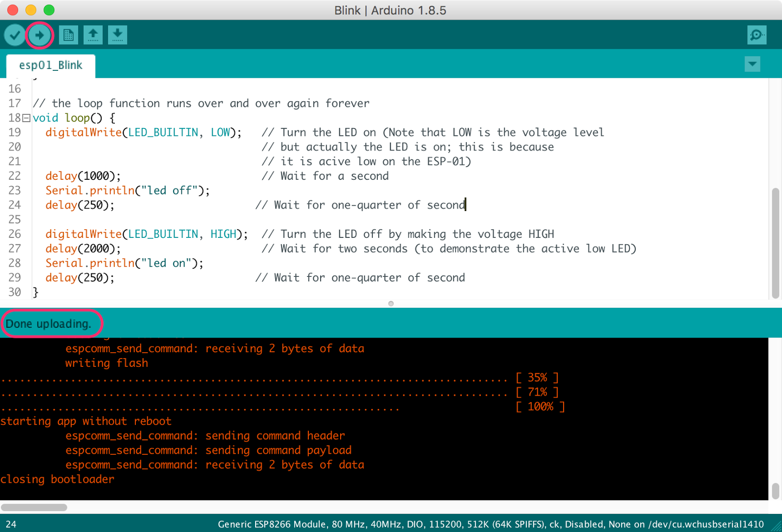Create a new sketch with the New icon
The height and width of the screenshot is (532, 782).
(x=68, y=35)
